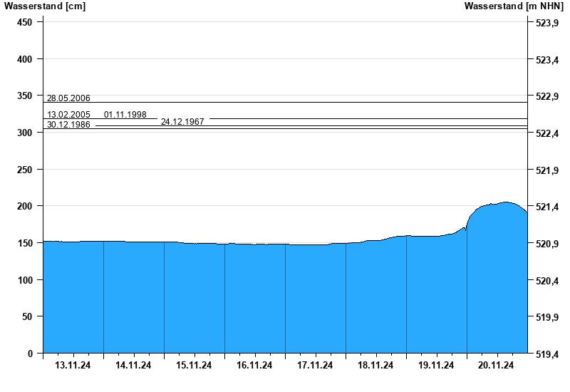Click the 28.05.2006 high-water mark label
The width and height of the screenshot is (570, 392).
coord(68,98)
